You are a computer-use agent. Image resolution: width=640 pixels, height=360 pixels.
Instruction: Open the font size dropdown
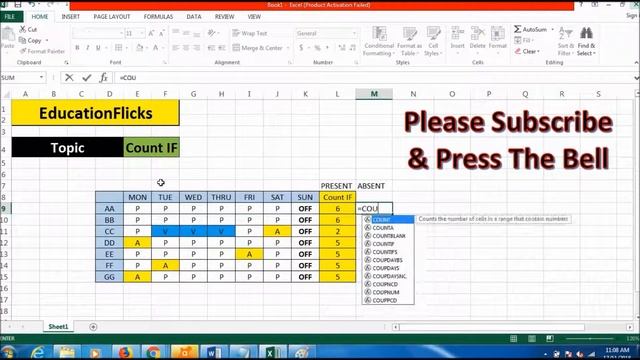(x=142, y=33)
